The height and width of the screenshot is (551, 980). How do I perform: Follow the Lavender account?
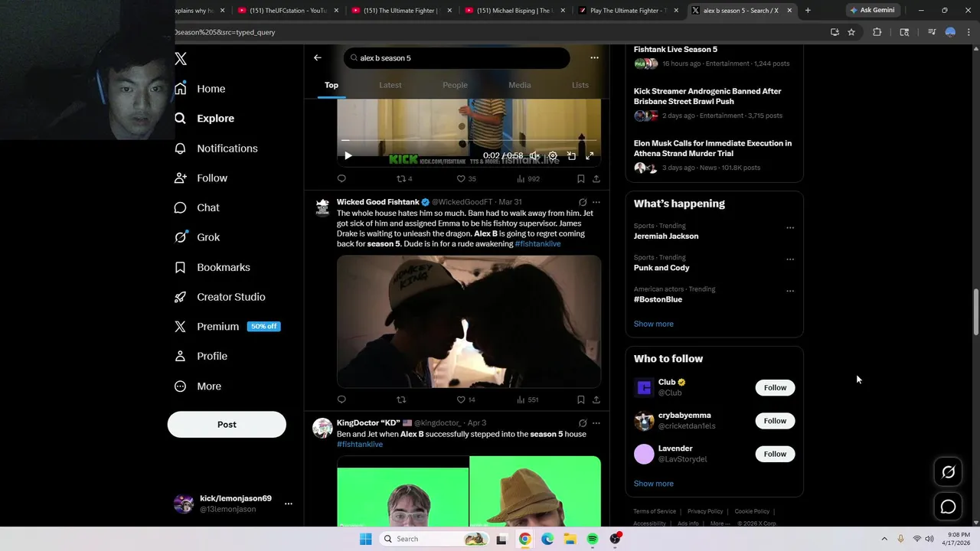tap(775, 454)
